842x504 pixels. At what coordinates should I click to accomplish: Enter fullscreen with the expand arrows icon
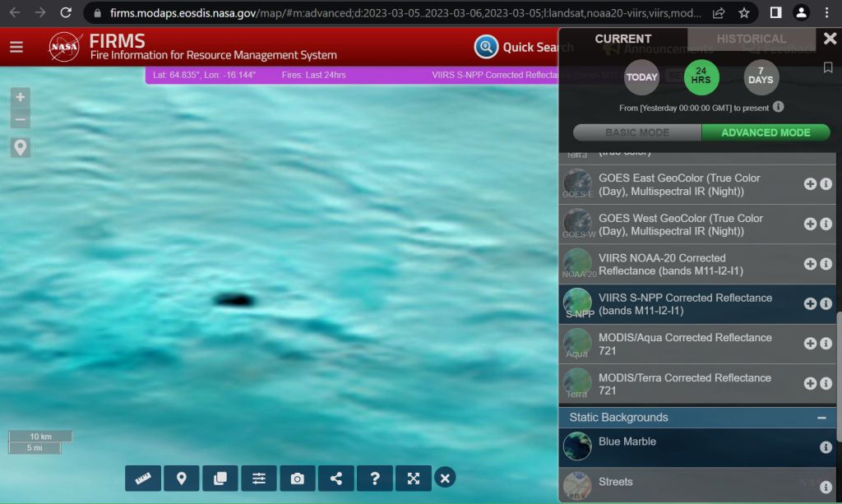(x=414, y=479)
